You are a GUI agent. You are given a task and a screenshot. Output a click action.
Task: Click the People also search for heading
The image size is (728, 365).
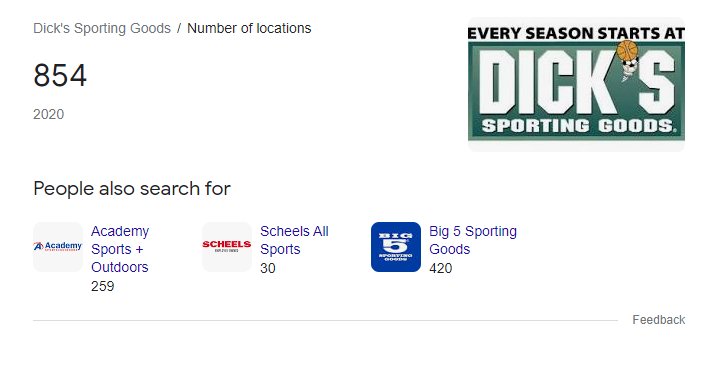click(x=132, y=189)
